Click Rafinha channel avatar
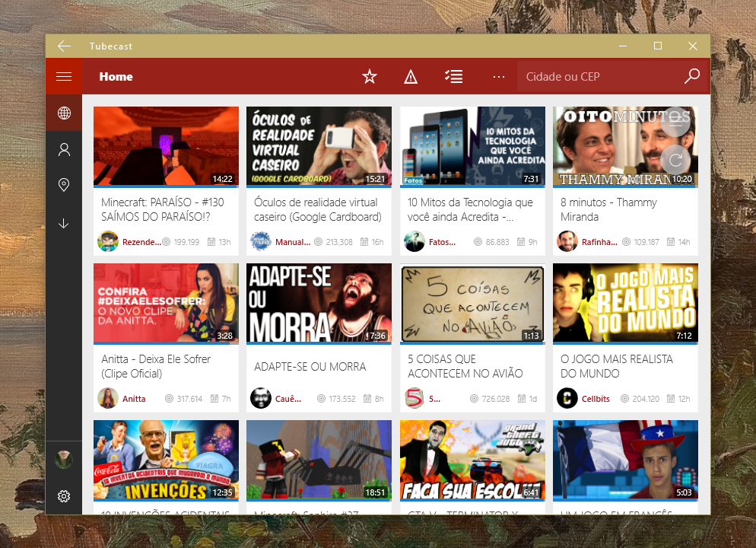 click(567, 241)
